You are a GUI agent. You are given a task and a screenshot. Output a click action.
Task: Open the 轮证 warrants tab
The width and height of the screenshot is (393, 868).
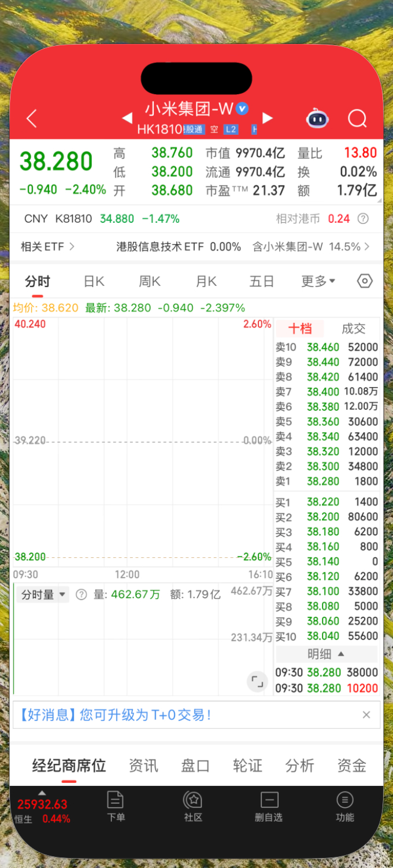[x=247, y=766]
